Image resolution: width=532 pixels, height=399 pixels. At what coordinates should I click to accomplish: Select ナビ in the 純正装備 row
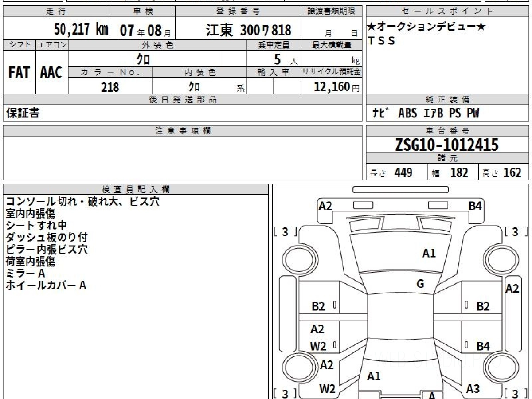381,113
